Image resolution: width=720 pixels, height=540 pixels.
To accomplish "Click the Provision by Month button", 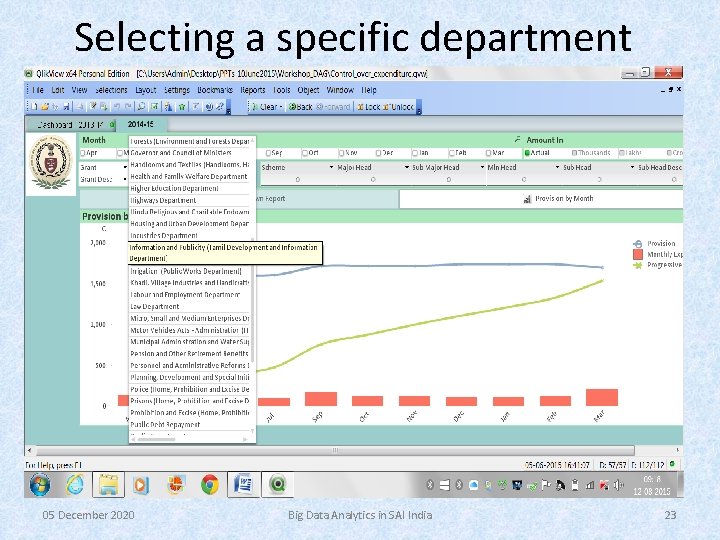I will pos(541,199).
